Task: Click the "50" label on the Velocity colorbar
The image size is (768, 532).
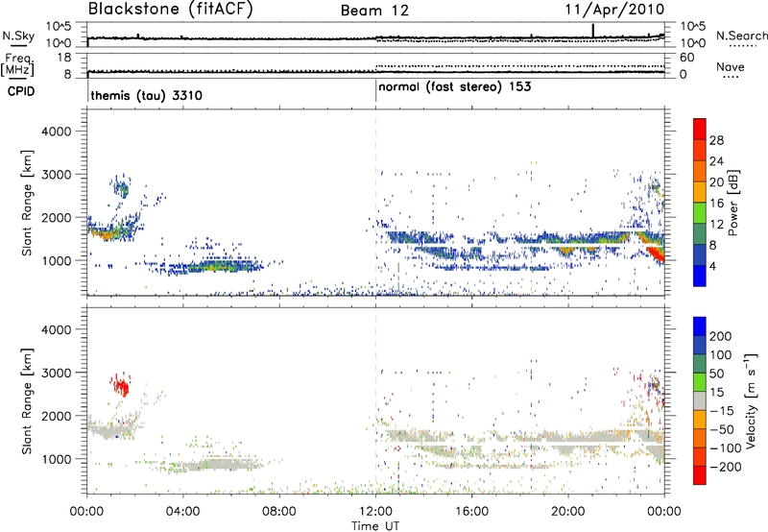Action: coord(716,374)
